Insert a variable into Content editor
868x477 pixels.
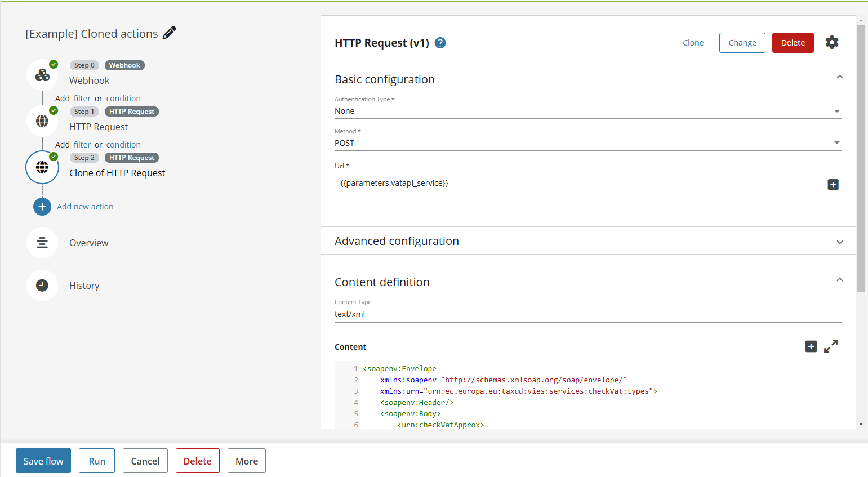811,346
